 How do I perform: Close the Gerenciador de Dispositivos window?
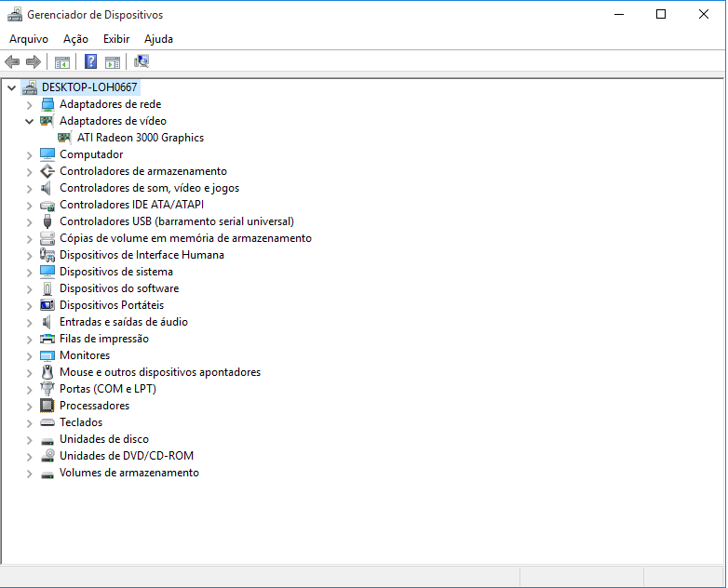704,14
